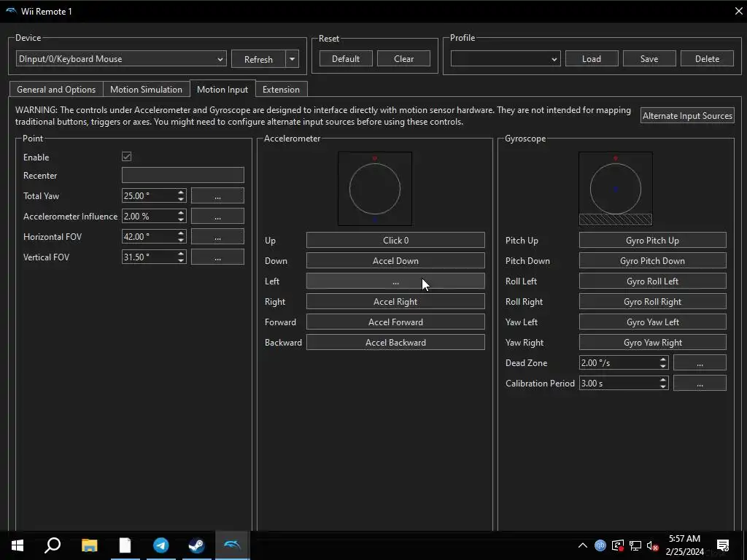Viewport: 747px width, 560px height.
Task: Click the empty Accelerometer Left mapping
Action: pyautogui.click(x=395, y=281)
